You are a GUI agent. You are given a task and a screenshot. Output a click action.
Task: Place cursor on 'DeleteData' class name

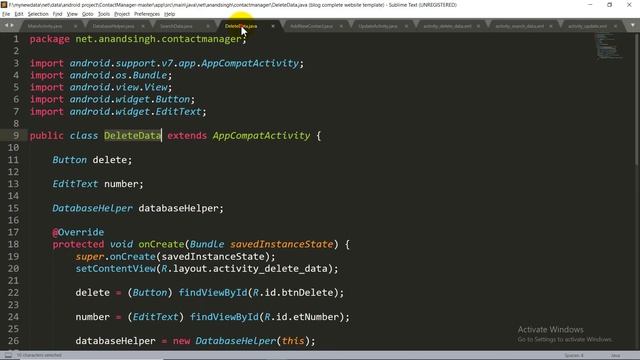click(133, 136)
